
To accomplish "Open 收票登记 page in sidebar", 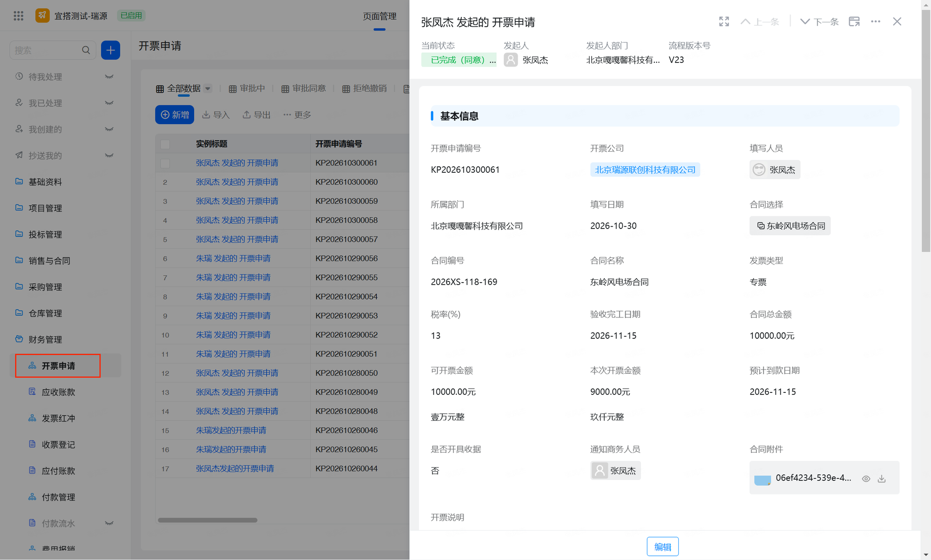I will 58,445.
